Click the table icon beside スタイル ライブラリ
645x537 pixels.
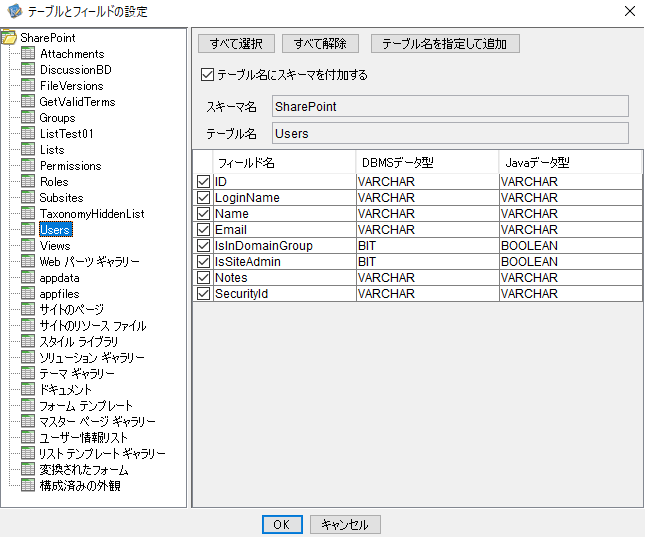[28, 341]
